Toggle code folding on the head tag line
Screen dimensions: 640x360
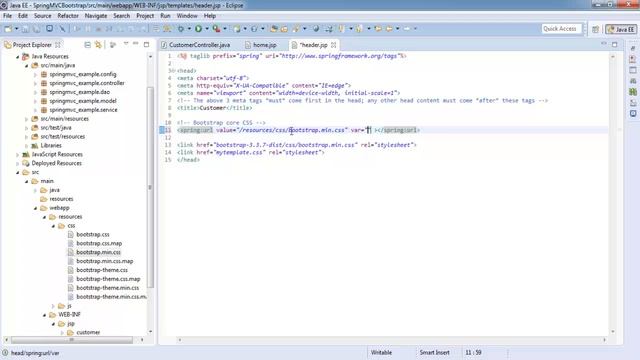(174, 71)
